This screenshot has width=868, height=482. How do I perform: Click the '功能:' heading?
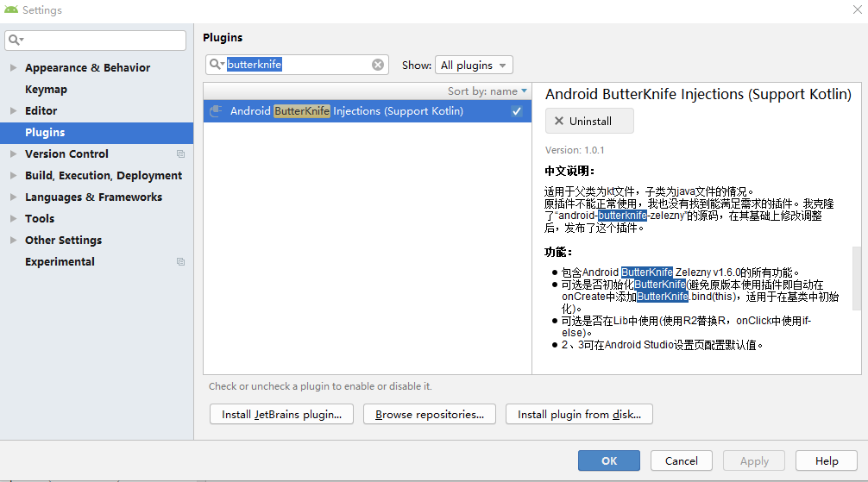[x=558, y=253]
